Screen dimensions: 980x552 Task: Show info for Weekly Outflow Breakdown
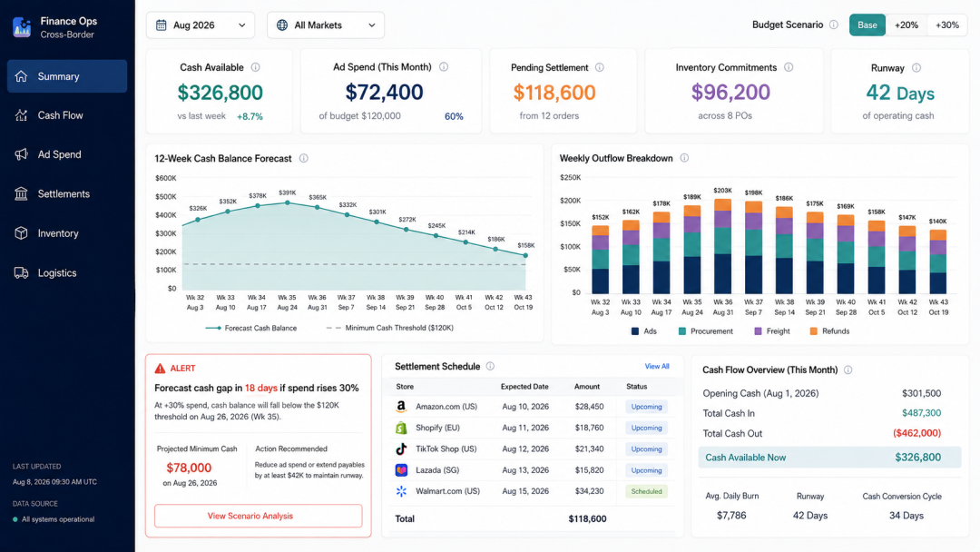pos(684,158)
